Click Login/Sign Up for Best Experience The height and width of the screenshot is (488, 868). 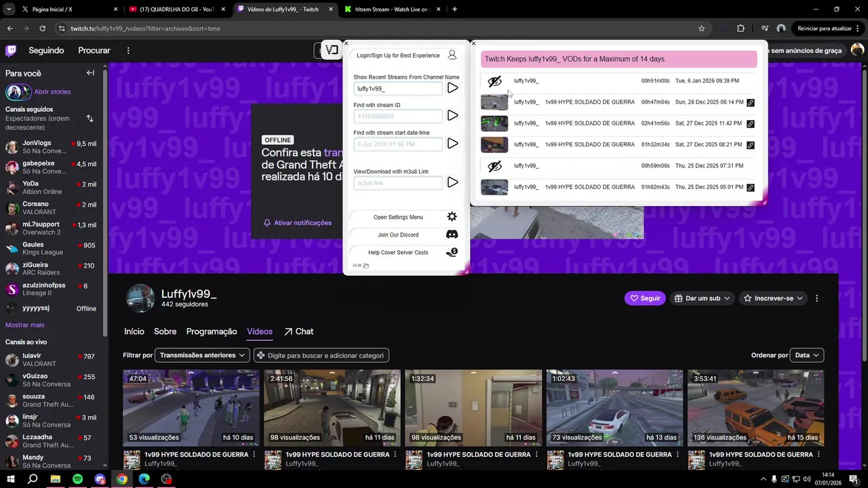pos(398,56)
